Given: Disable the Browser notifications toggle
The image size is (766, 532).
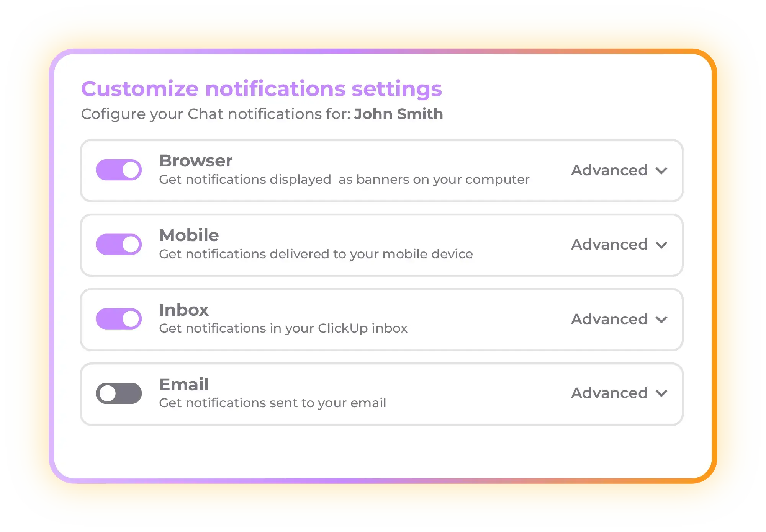Looking at the screenshot, I should (x=119, y=170).
